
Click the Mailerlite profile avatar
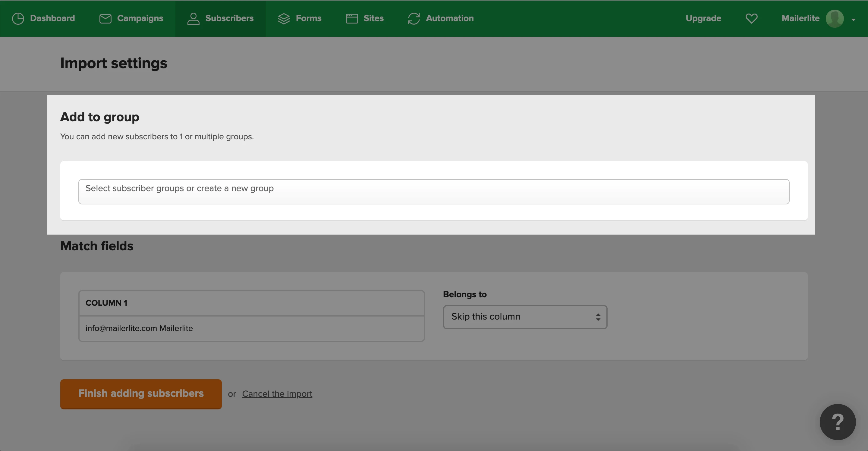834,18
